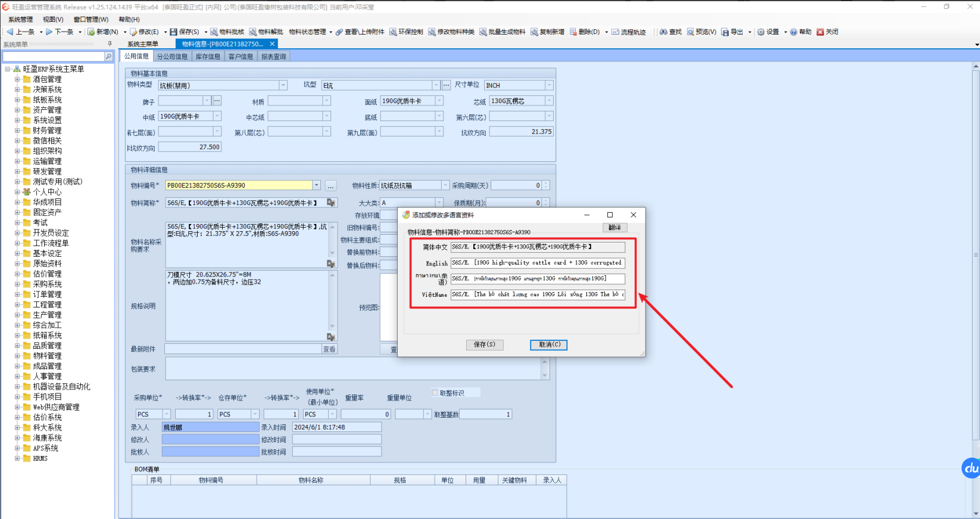Go to previous record with 上一条
Viewport: 980px width, 519px height.
pyautogui.click(x=20, y=32)
